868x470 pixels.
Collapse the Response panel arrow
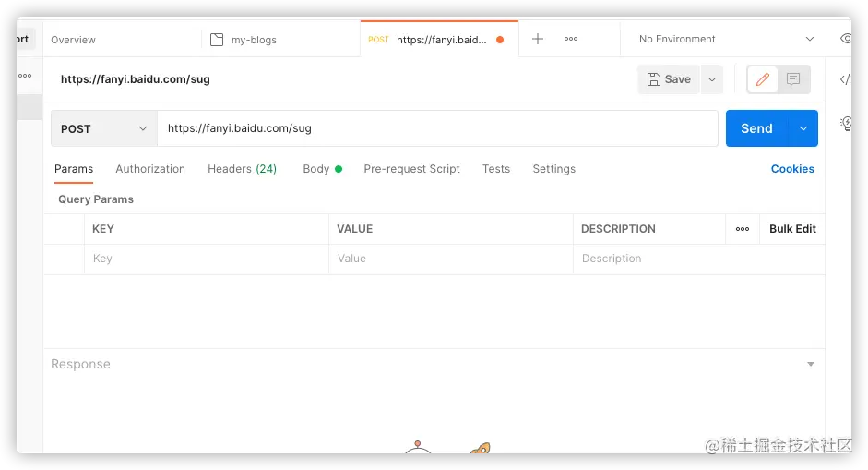pos(811,364)
